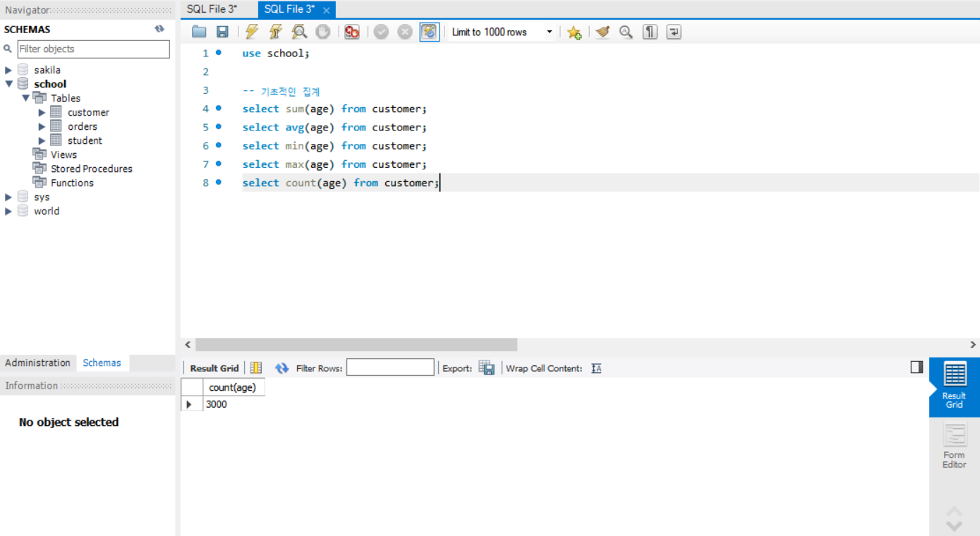Click the sakila database icon

pyautogui.click(x=23, y=70)
